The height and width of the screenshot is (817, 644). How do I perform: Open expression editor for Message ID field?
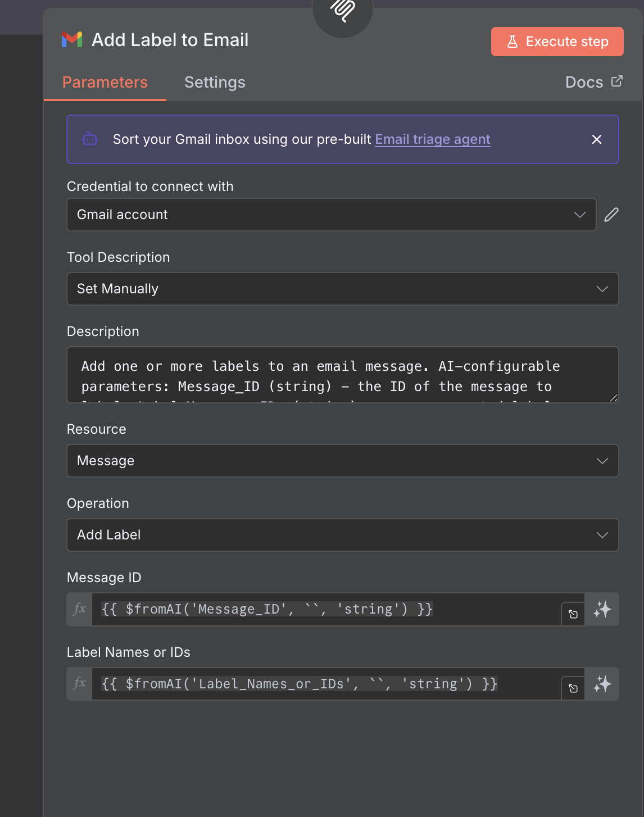(x=573, y=614)
